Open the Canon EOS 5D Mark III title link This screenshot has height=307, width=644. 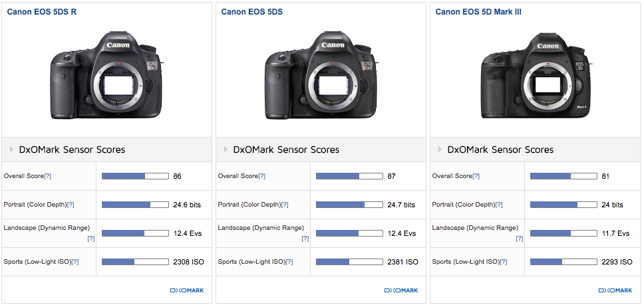[478, 11]
